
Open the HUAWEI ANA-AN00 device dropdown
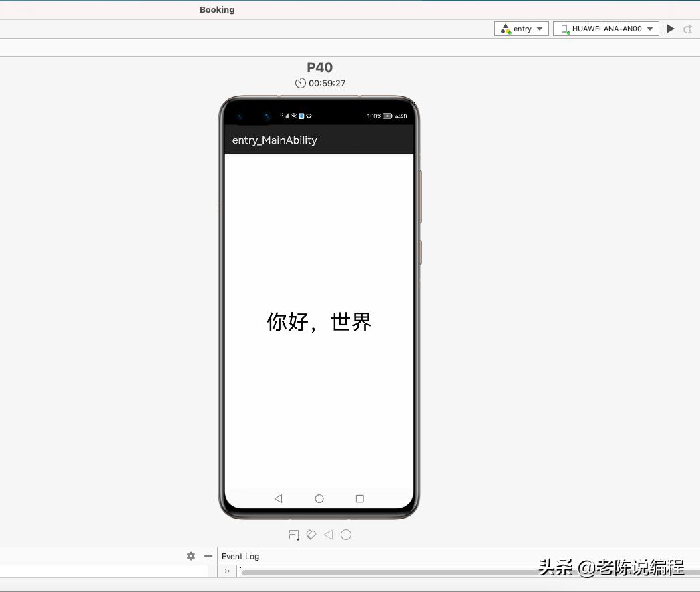[606, 29]
